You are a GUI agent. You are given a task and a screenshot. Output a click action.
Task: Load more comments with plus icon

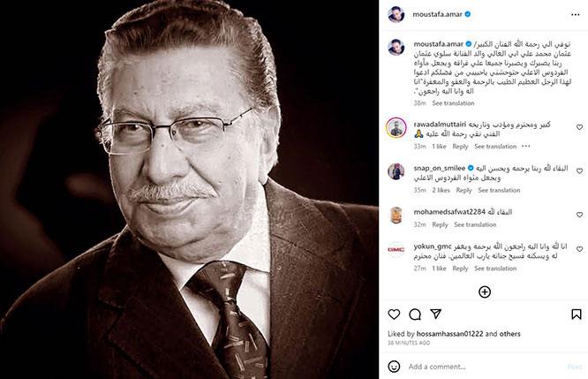pyautogui.click(x=485, y=292)
